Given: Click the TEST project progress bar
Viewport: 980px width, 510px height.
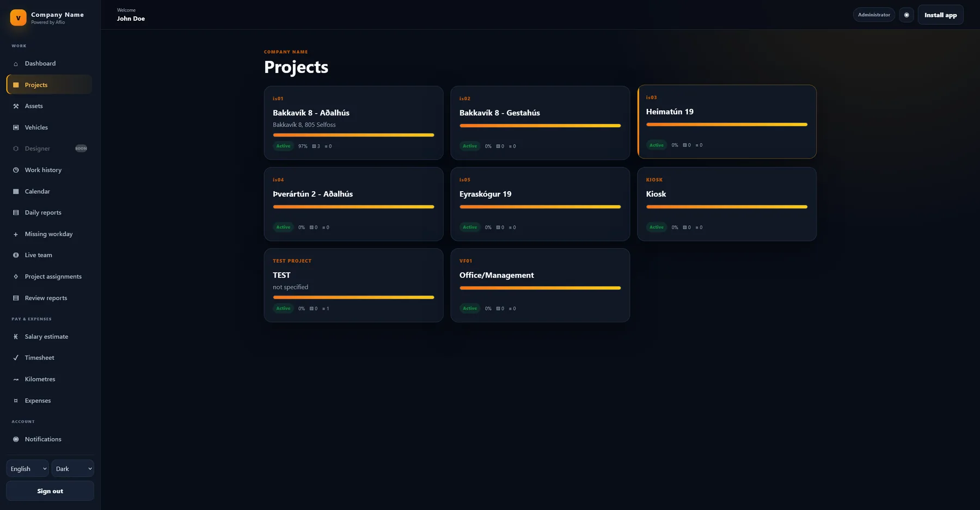Looking at the screenshot, I should (x=353, y=297).
